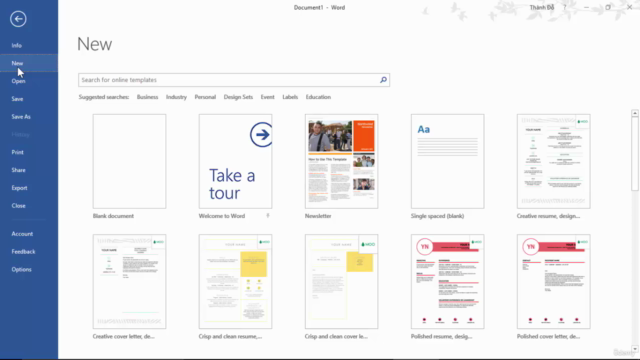Search suggested category Labels

[290, 97]
